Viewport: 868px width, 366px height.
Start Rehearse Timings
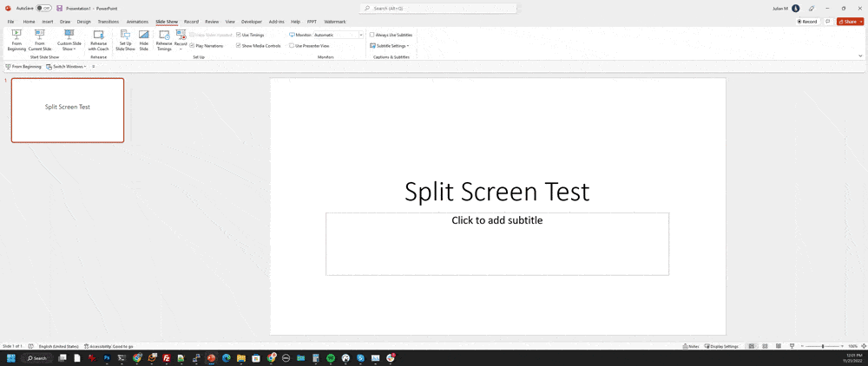164,40
